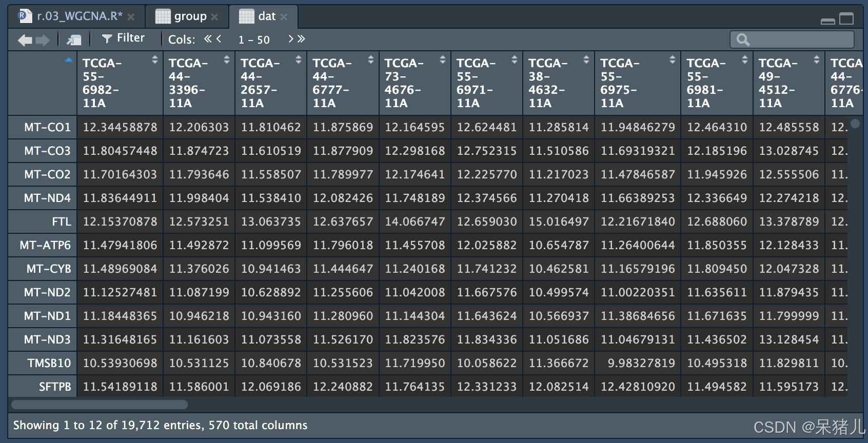
Task: Sort column TCGA-55-6975-11A
Action: [672, 59]
